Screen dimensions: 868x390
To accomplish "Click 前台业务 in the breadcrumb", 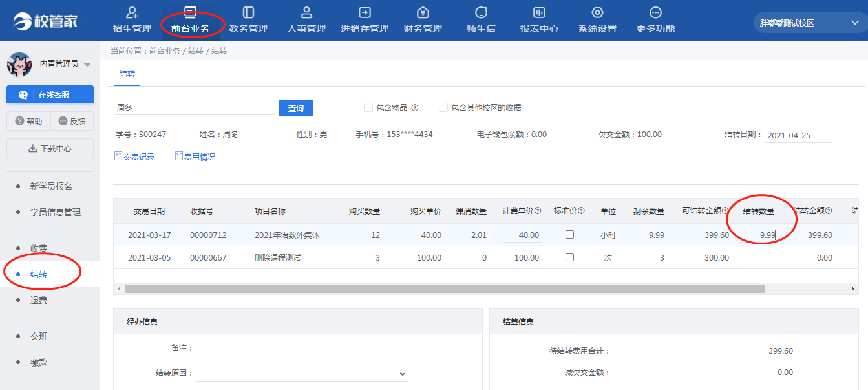I will [164, 50].
